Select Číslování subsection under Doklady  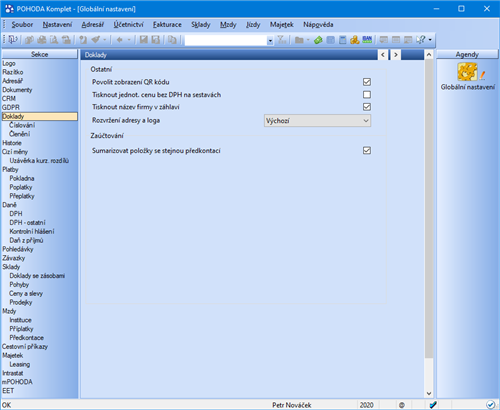[22, 125]
